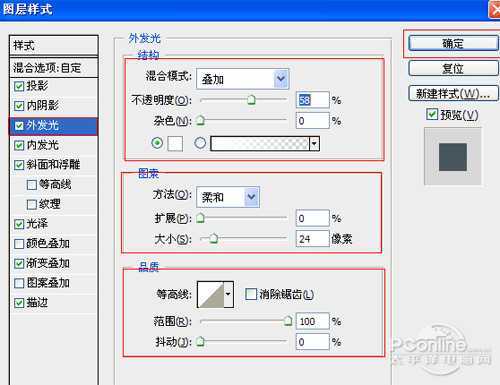
Task: Select the 斜面和浮雕 style row label
Action: pos(53,164)
